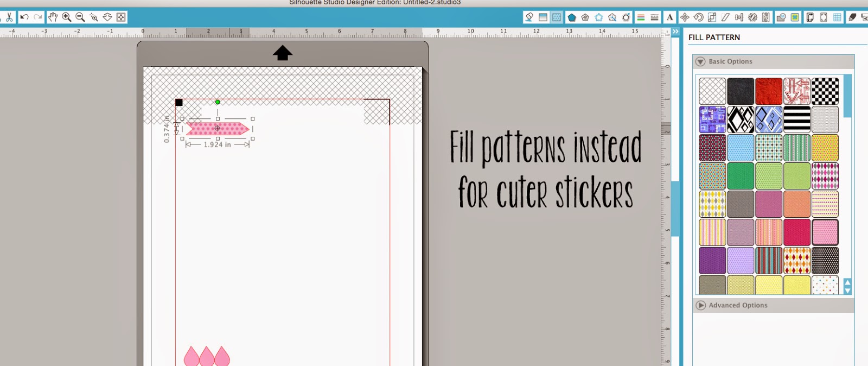Click the Cut scissors icon
This screenshot has height=366, width=868.
click(x=9, y=17)
